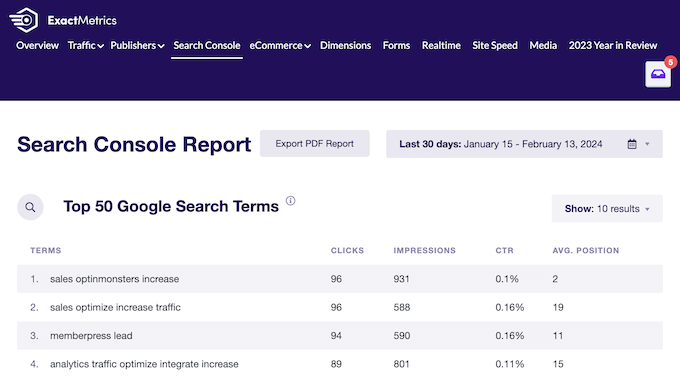Open 2023 Year in Review
This screenshot has width=680, height=376.
click(613, 46)
